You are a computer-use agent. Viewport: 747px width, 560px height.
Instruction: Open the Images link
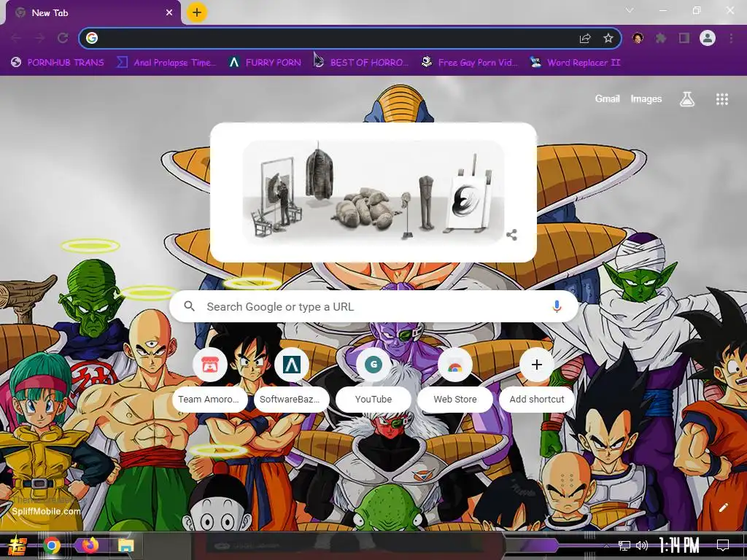646,98
